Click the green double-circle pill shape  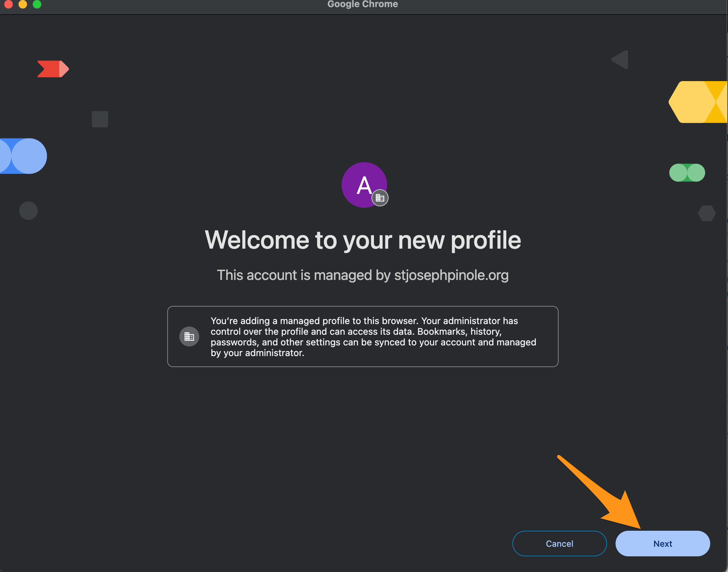click(687, 173)
